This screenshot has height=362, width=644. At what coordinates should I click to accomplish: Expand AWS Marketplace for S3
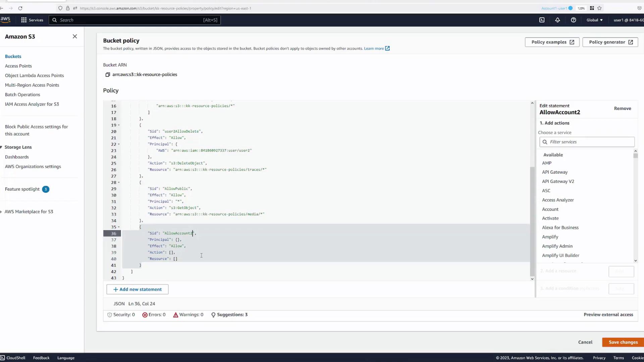1,212
